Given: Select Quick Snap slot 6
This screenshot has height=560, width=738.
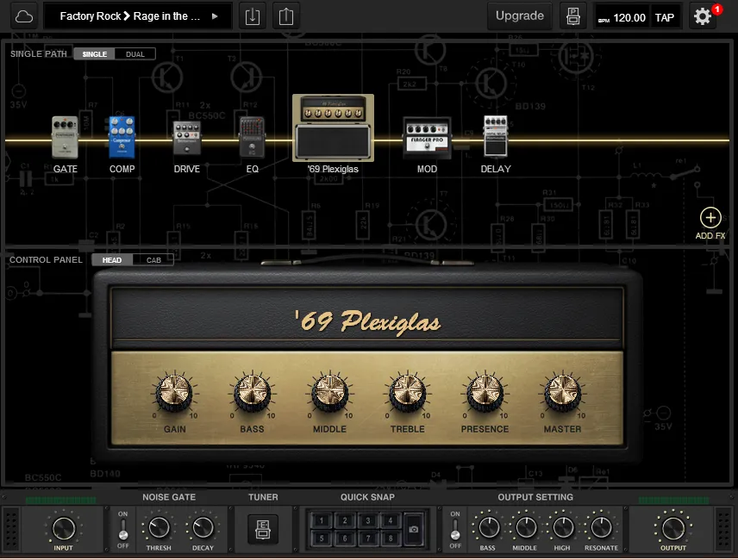Looking at the screenshot, I should [x=345, y=538].
